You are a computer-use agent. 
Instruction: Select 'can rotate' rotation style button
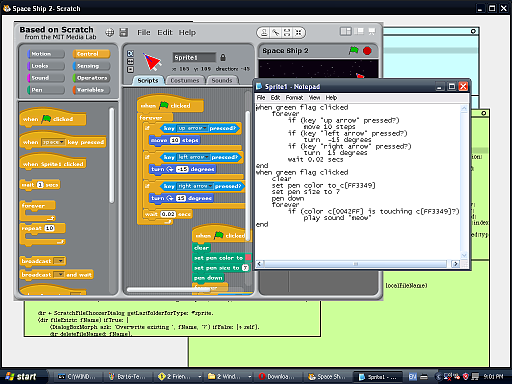130,53
